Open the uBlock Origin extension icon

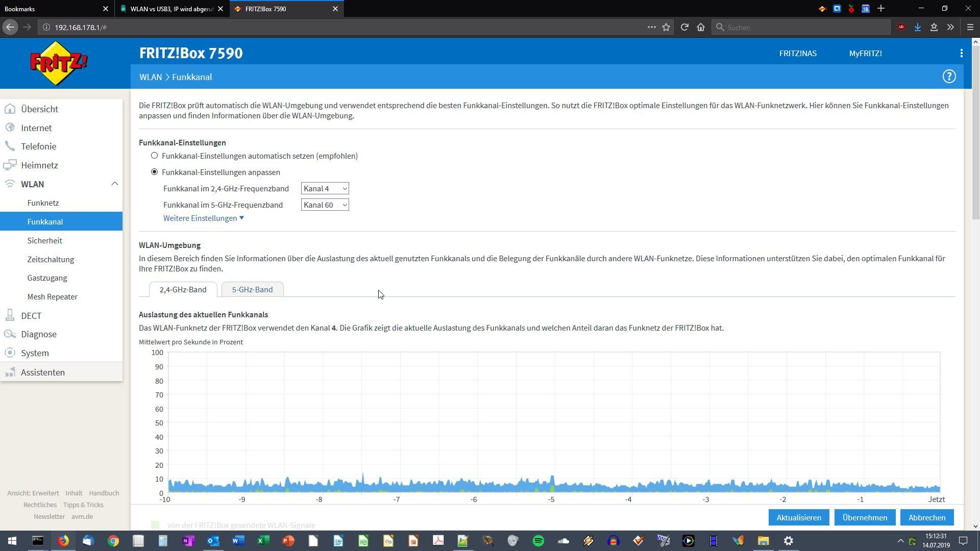[901, 27]
